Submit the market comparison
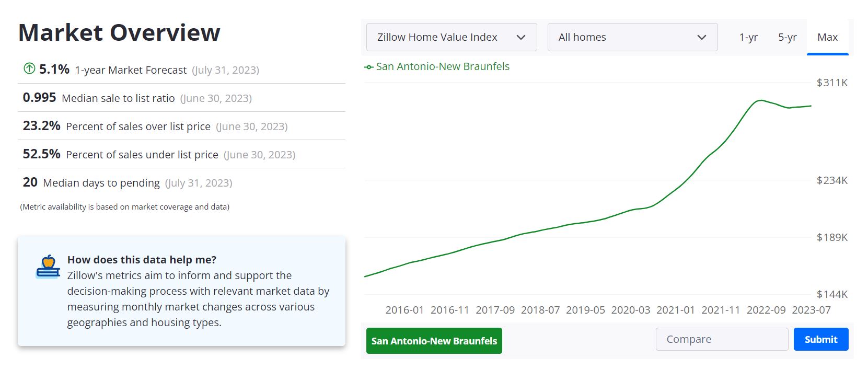 tap(820, 339)
